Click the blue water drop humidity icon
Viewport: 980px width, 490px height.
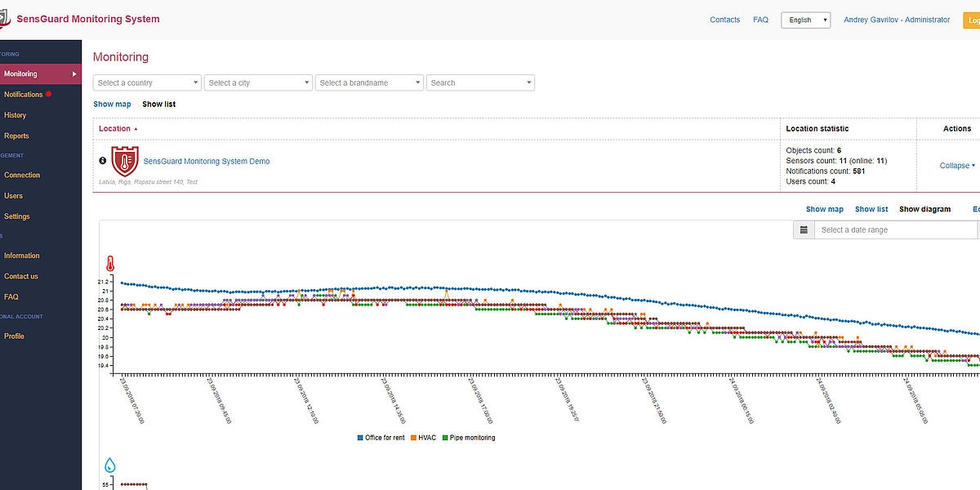[x=110, y=465]
